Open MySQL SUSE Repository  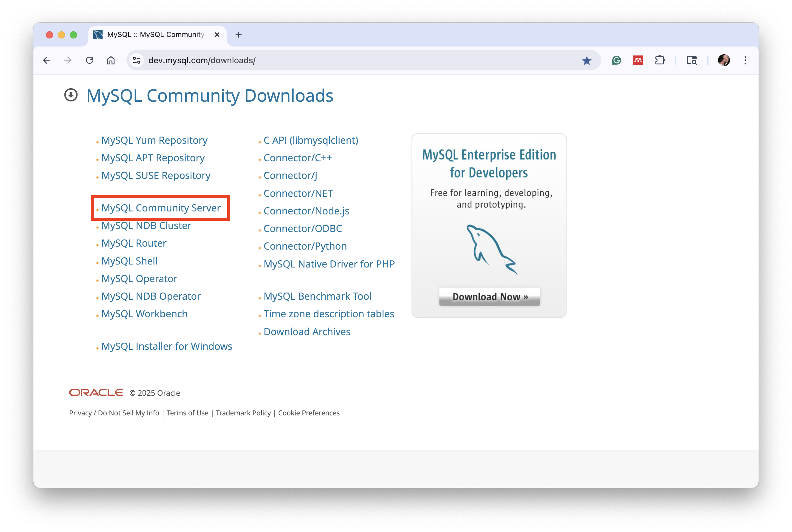coord(156,175)
